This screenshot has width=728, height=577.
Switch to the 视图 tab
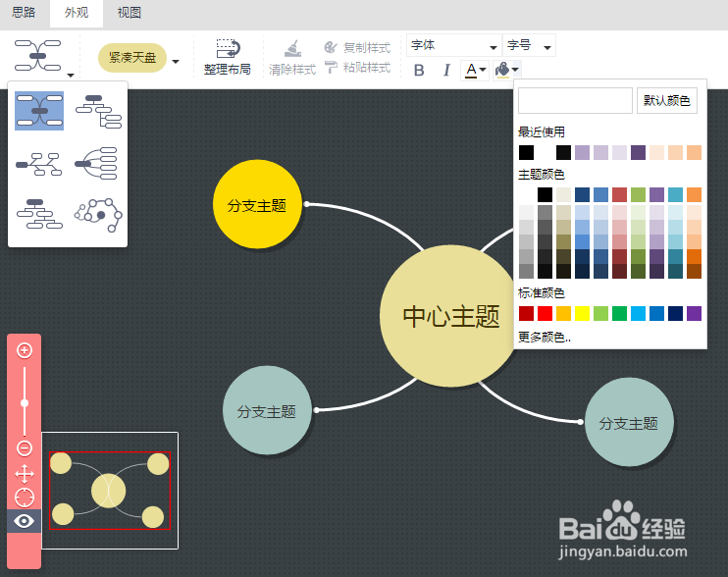click(x=130, y=13)
